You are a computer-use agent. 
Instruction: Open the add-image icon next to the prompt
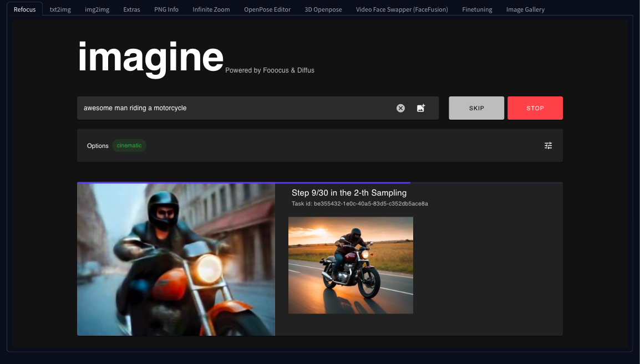point(420,108)
